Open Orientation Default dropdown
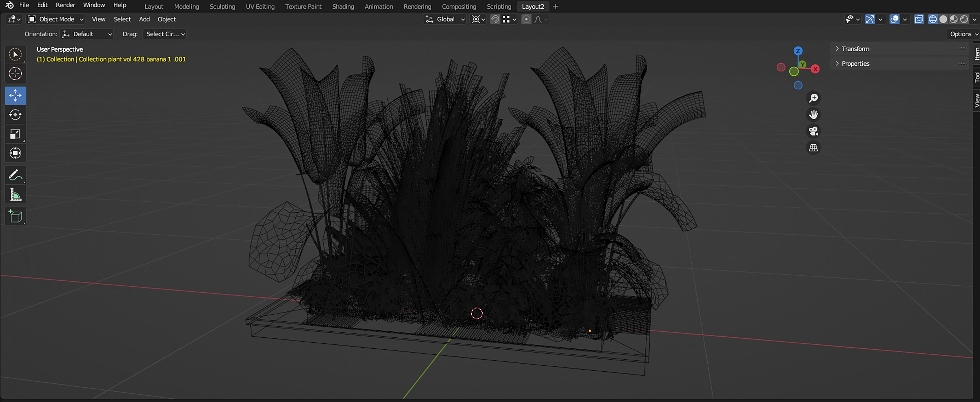Image resolution: width=980 pixels, height=402 pixels. pos(87,34)
